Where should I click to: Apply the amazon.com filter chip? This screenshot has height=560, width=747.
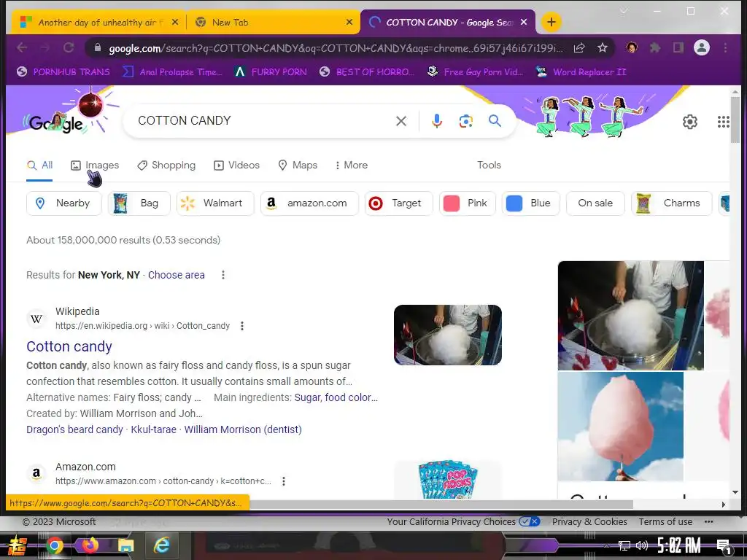click(309, 203)
